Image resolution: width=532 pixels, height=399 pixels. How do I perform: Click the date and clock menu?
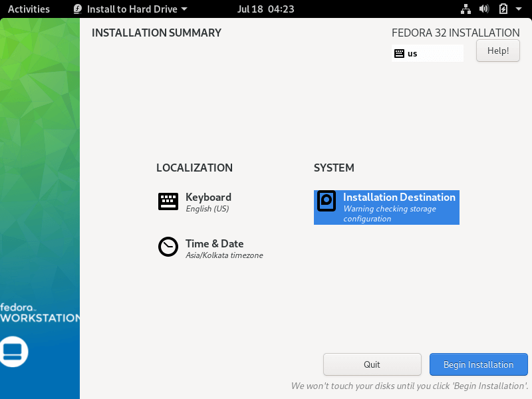click(x=265, y=9)
